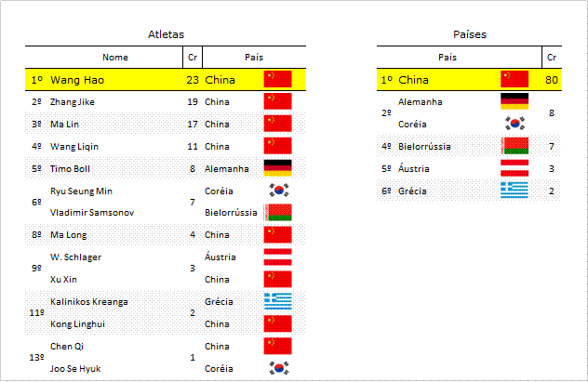Click the Korean flag next to Joo Se Hyuk
588x382 pixels.
[278, 368]
